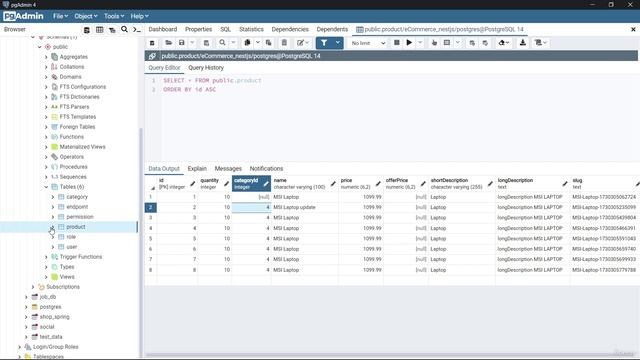Click the Explain Analyze icon
This screenshot has height=360, width=640.
[447, 43]
